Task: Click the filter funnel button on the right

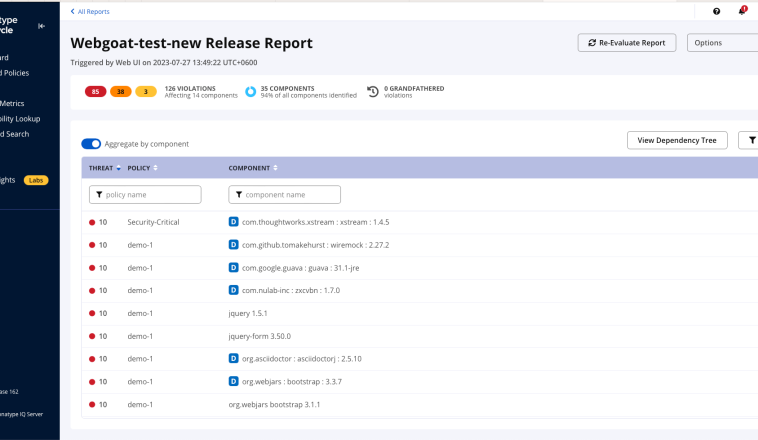Action: point(748,141)
